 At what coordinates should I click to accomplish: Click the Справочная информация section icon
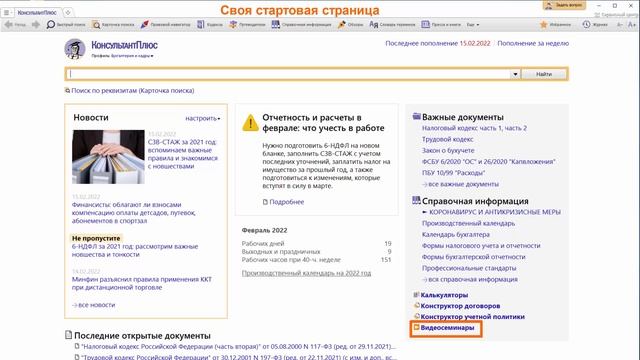click(x=416, y=200)
